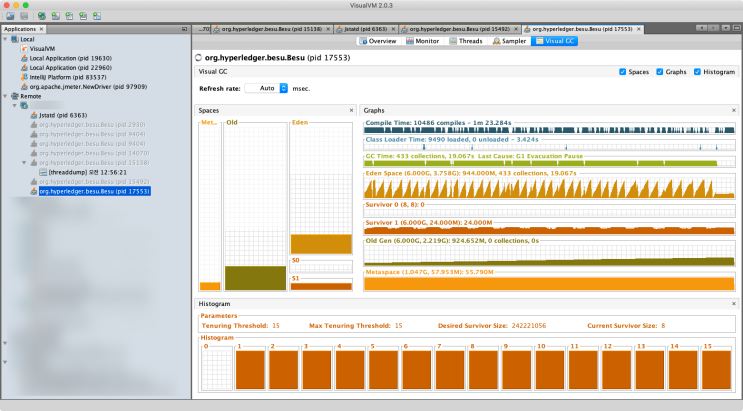Click the GC Time graph
Image resolution: width=743 pixels, height=411 pixels.
549,164
